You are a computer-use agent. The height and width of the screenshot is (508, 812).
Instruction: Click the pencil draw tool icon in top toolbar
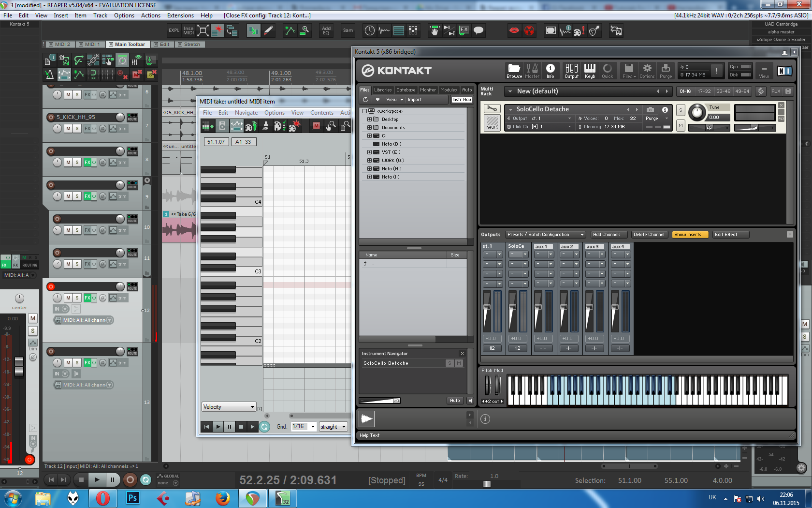pyautogui.click(x=268, y=30)
